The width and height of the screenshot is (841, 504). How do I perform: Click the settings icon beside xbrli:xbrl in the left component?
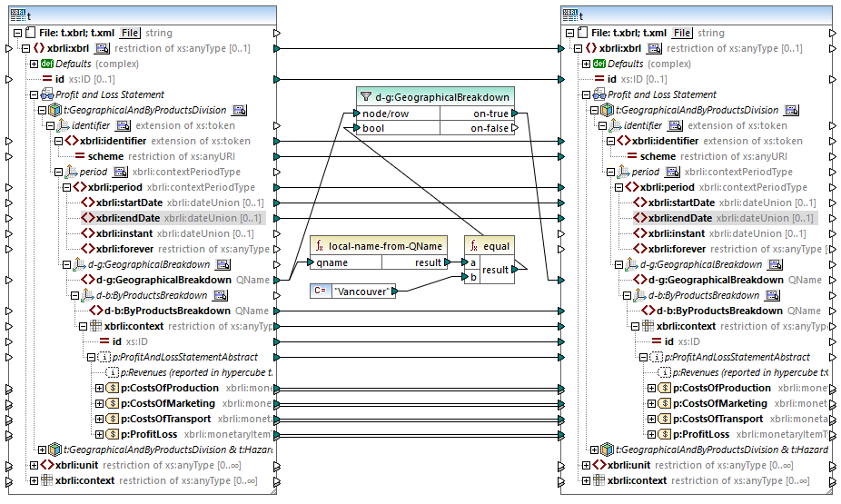[x=103, y=48]
